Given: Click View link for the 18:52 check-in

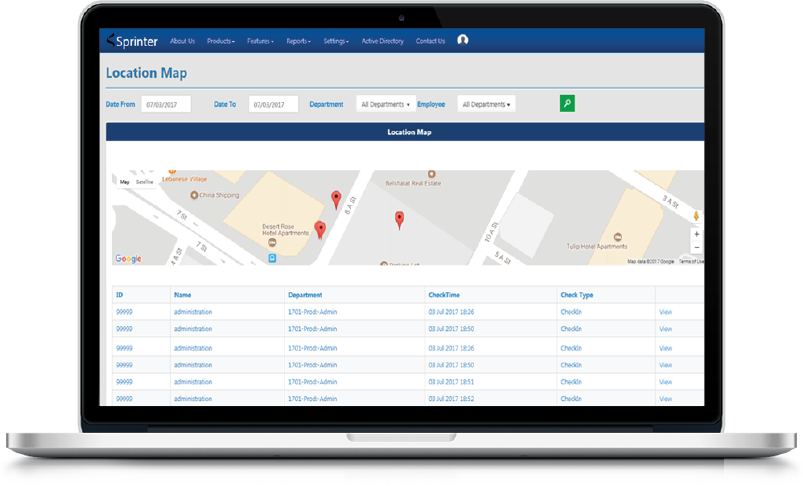Looking at the screenshot, I should (665, 398).
